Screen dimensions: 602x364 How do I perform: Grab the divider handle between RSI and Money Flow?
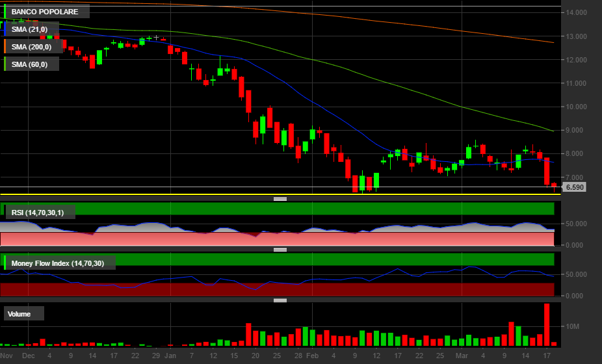(280, 250)
